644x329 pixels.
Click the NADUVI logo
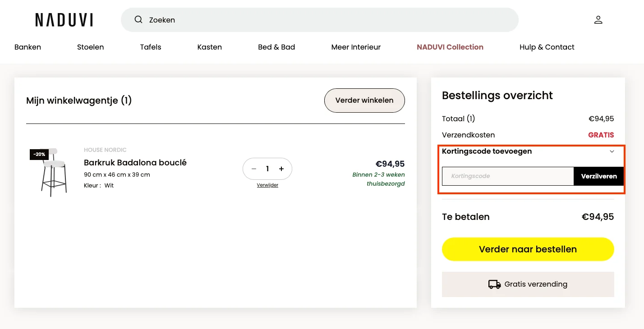[x=64, y=20]
